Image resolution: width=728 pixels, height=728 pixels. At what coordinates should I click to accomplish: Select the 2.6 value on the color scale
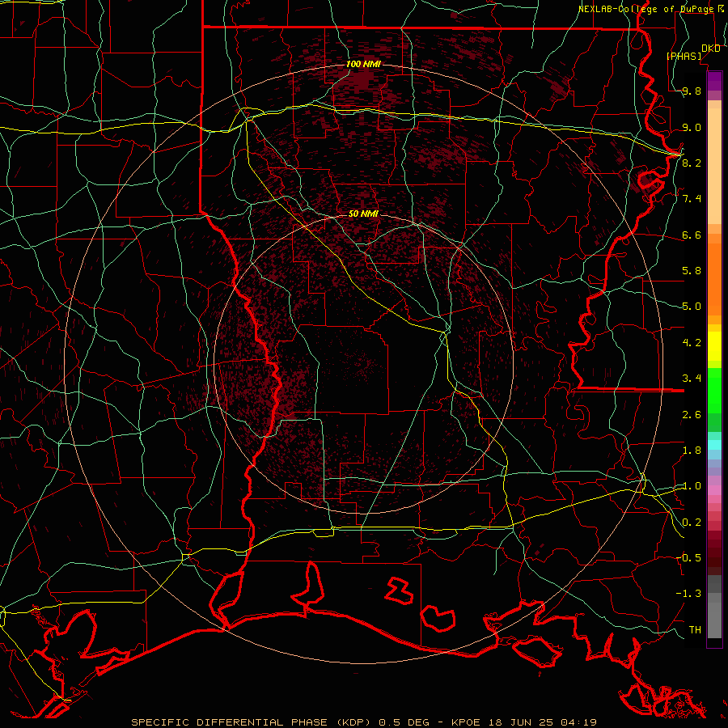[x=692, y=414]
